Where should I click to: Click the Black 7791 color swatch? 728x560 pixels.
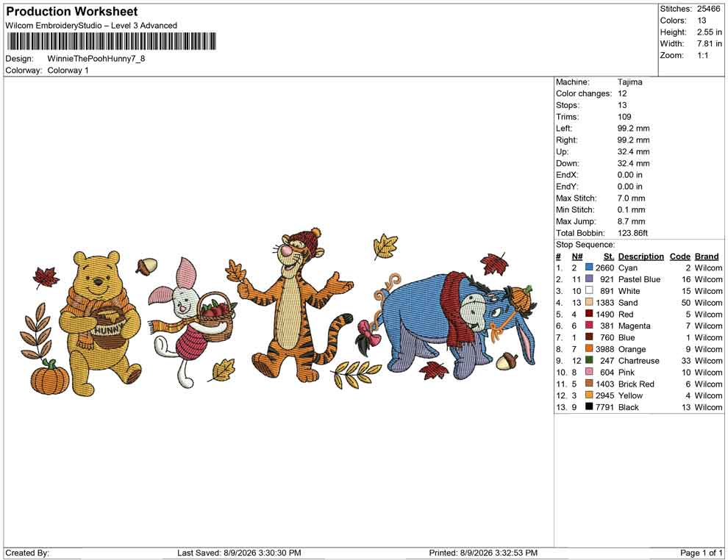589,406
